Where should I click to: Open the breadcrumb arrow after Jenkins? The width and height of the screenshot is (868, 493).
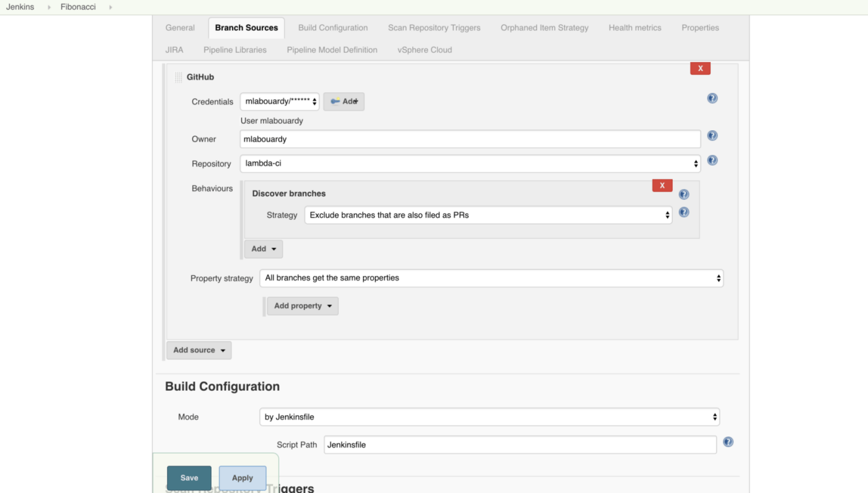coord(49,7)
